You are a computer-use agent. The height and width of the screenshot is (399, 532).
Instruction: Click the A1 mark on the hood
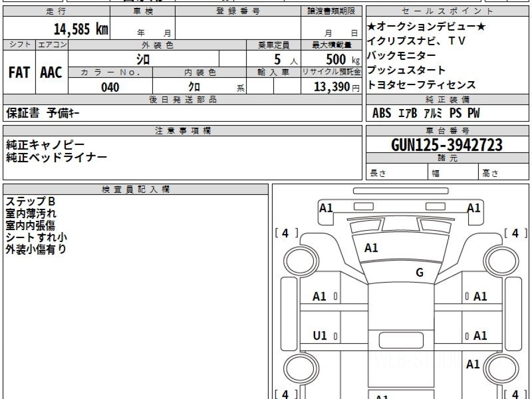371,248
